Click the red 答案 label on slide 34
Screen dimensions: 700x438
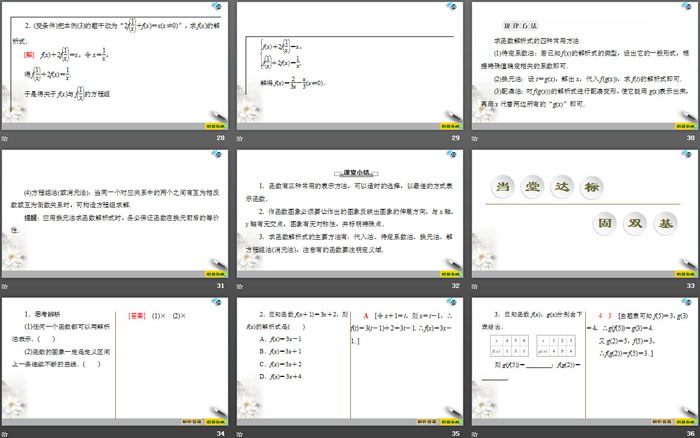pyautogui.click(x=137, y=316)
